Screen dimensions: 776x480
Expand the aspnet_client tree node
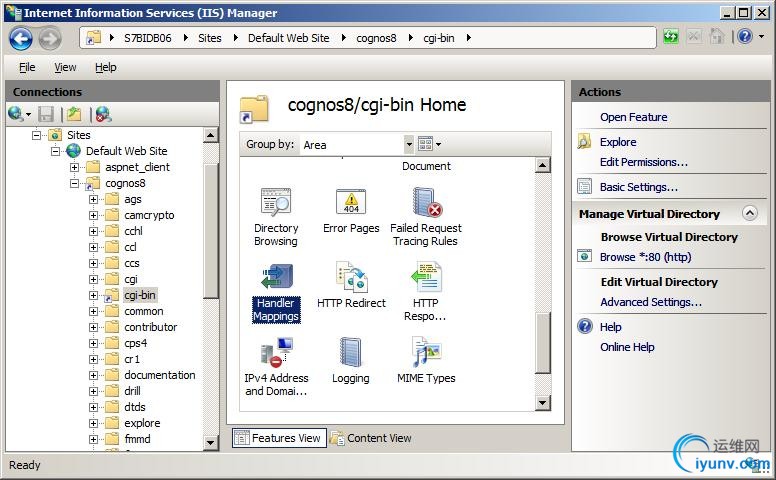click(74, 167)
